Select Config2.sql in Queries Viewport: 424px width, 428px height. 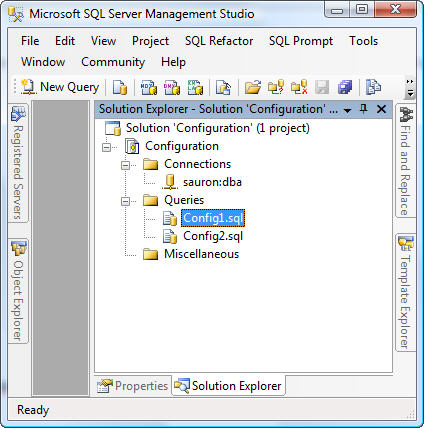(213, 236)
